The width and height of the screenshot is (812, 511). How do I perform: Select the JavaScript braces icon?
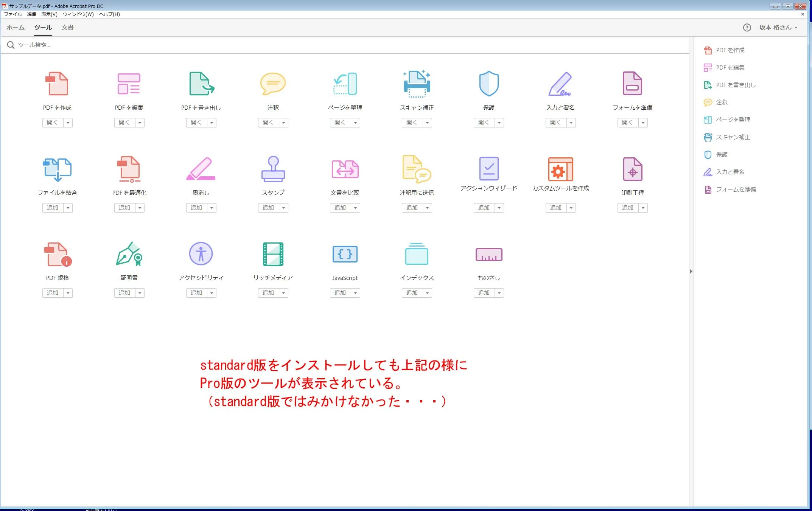[345, 254]
